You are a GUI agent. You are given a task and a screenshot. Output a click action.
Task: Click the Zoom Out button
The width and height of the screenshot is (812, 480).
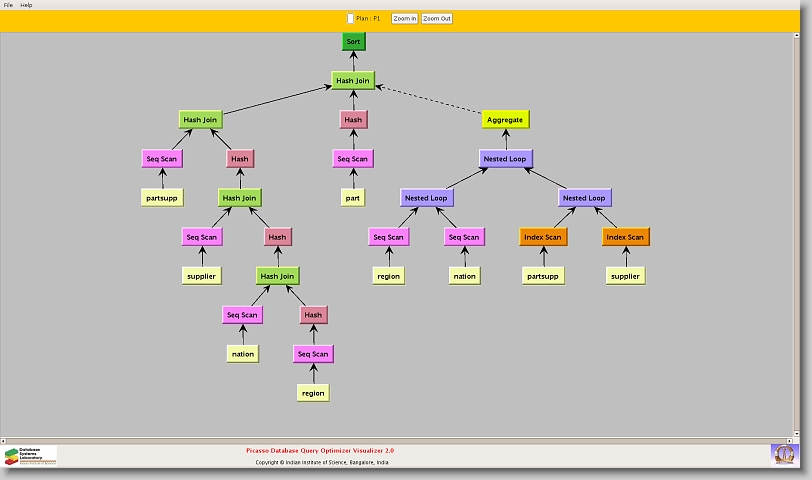point(437,18)
